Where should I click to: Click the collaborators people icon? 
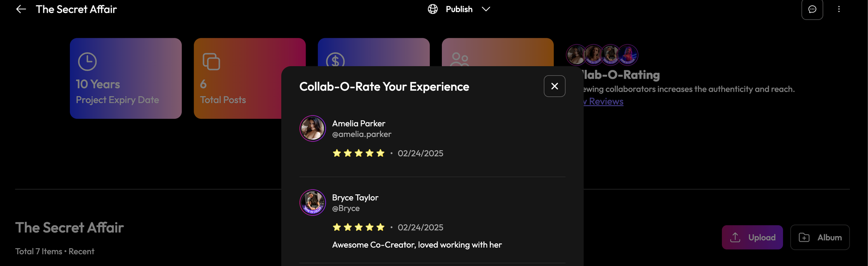click(x=460, y=59)
